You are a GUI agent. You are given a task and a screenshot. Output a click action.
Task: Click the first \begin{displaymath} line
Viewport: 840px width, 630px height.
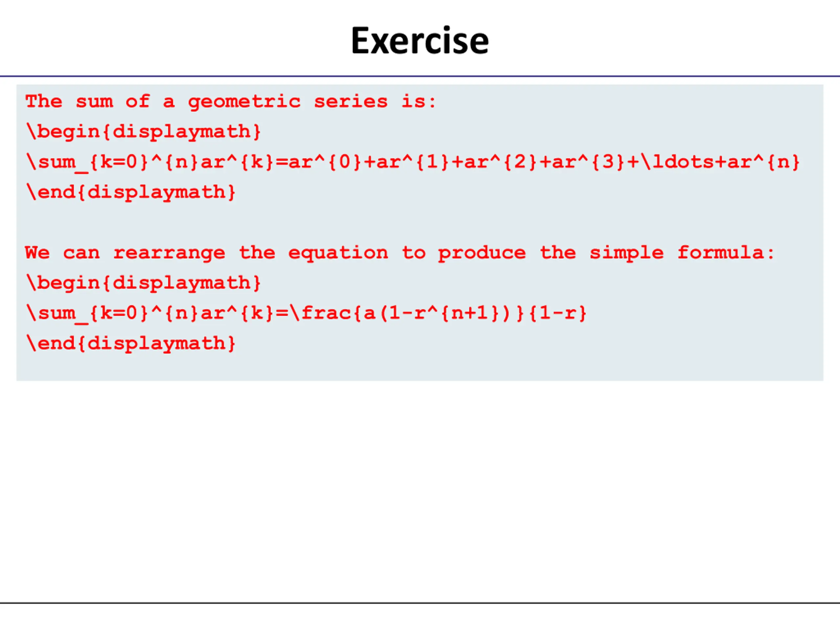tap(143, 132)
